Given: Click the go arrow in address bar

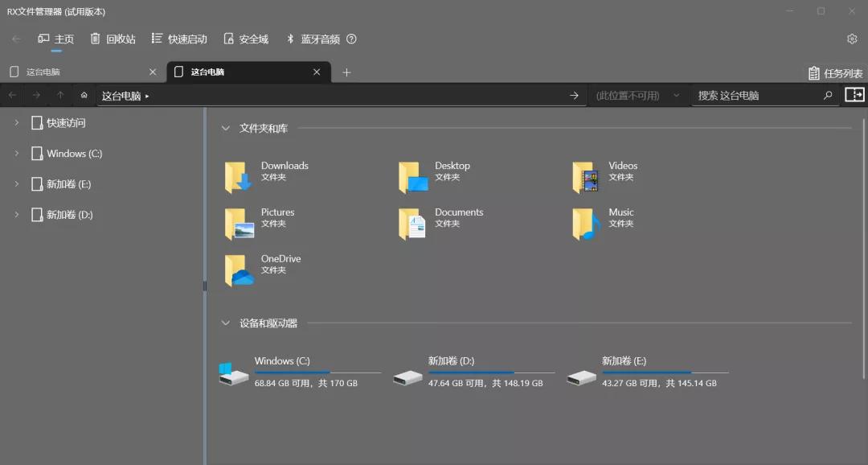Looking at the screenshot, I should [x=574, y=95].
